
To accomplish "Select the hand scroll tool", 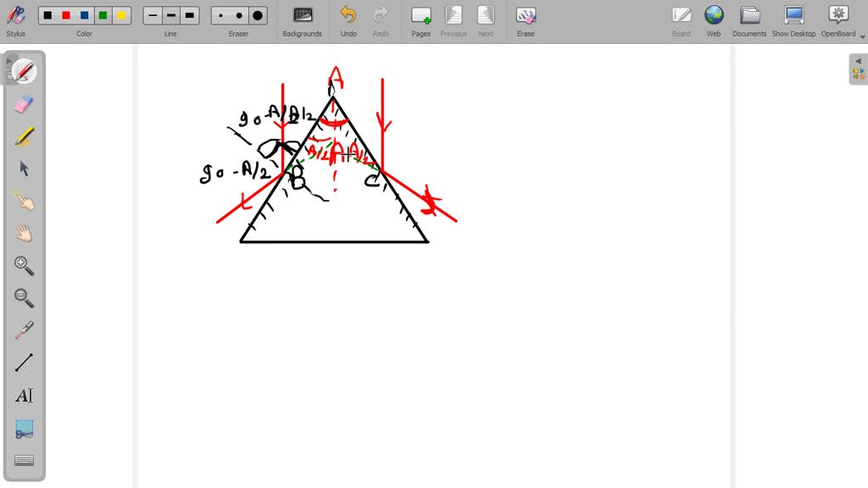I will pyautogui.click(x=23, y=233).
